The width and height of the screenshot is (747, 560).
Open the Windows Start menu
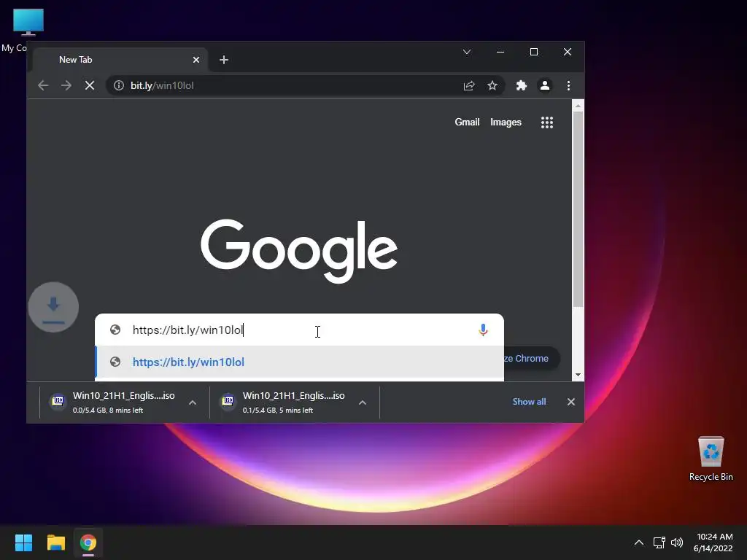23,542
